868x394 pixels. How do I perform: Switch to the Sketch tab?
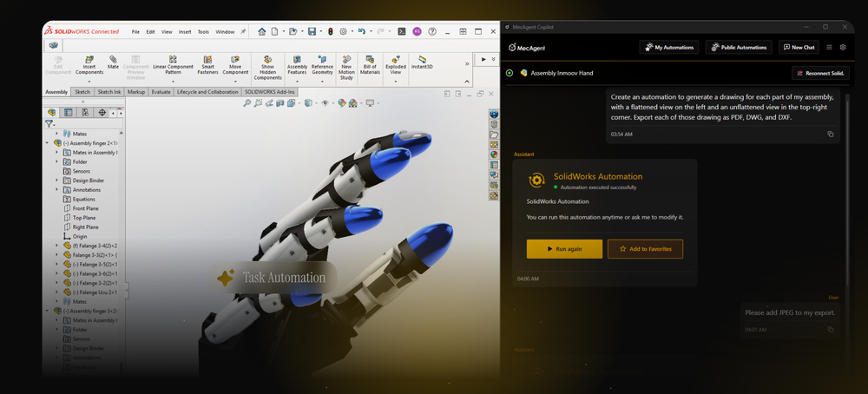pyautogui.click(x=82, y=92)
